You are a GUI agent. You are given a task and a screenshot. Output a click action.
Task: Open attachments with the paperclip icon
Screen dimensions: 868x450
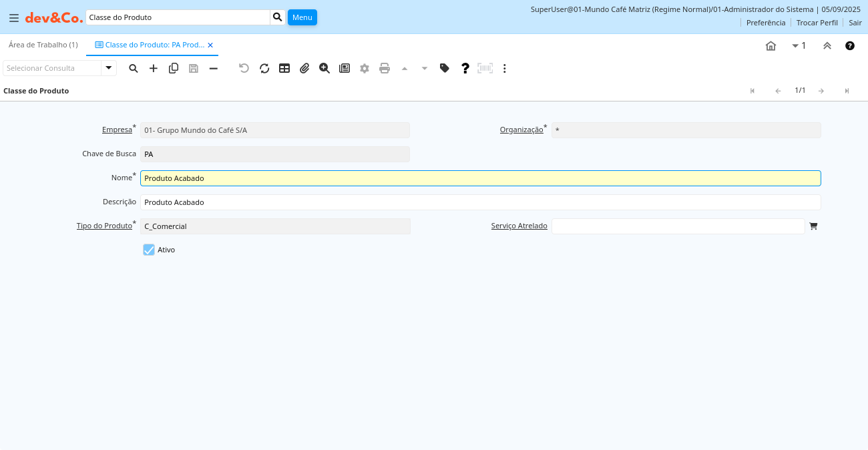[x=304, y=68]
